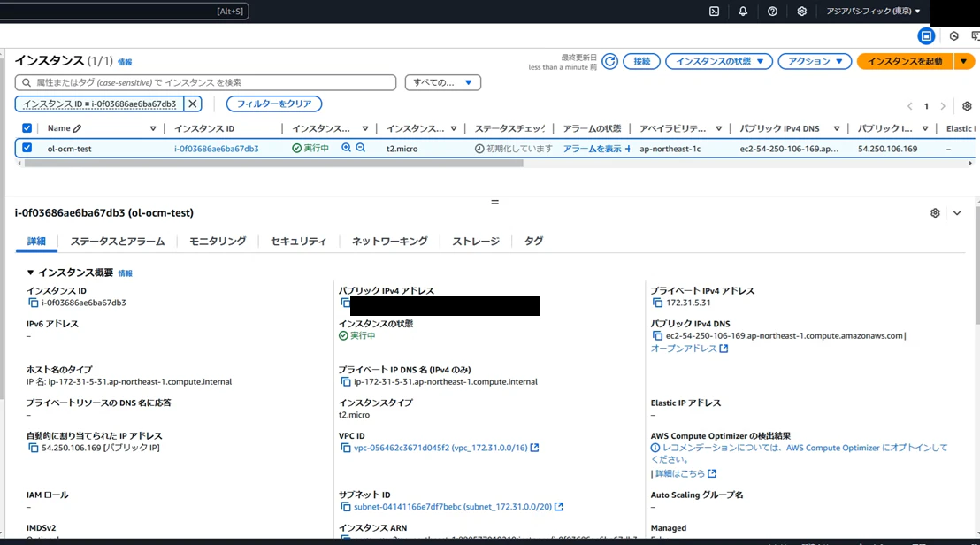980x545 pixels.
Task: Switch to the モニタリング tab
Action: [x=218, y=242]
